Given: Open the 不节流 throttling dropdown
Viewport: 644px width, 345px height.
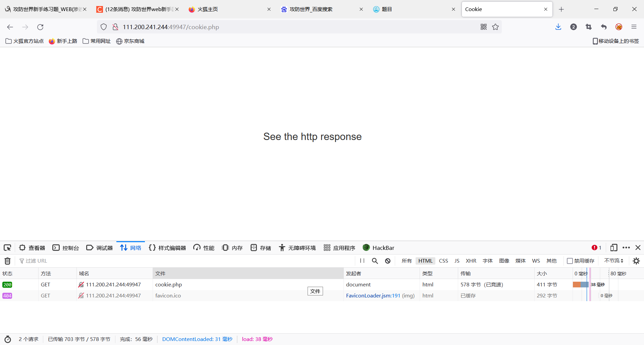Looking at the screenshot, I should [x=614, y=261].
